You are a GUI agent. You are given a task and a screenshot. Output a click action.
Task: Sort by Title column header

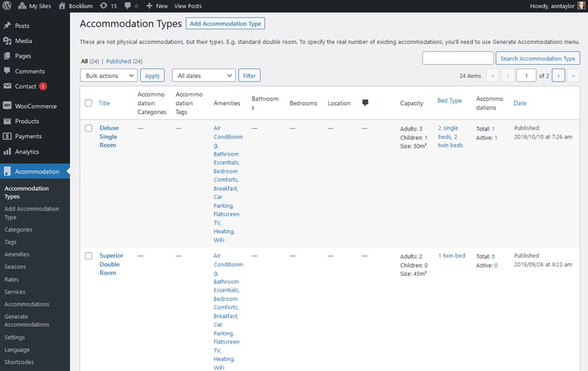[x=104, y=103]
